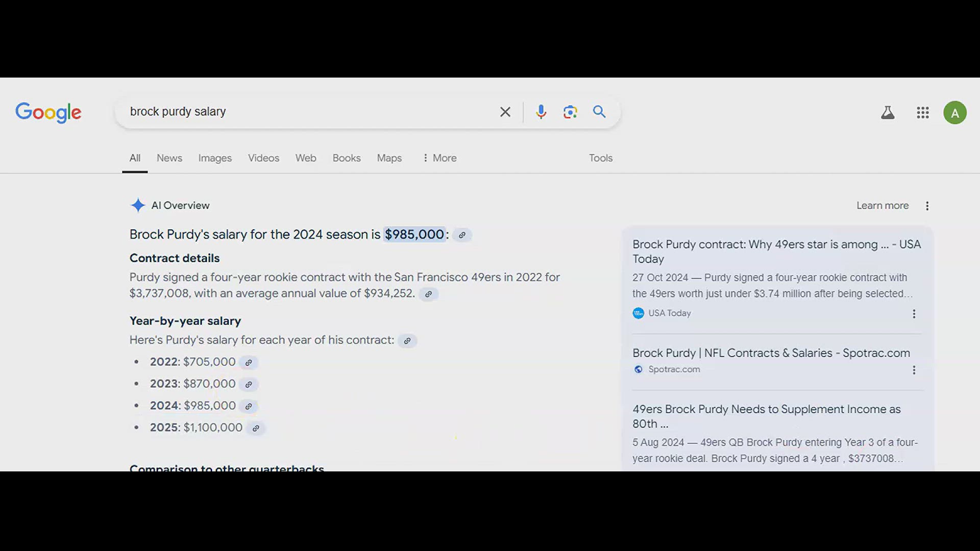This screenshot has width=980, height=551.
Task: Switch to the Videos tab
Action: [x=263, y=158]
